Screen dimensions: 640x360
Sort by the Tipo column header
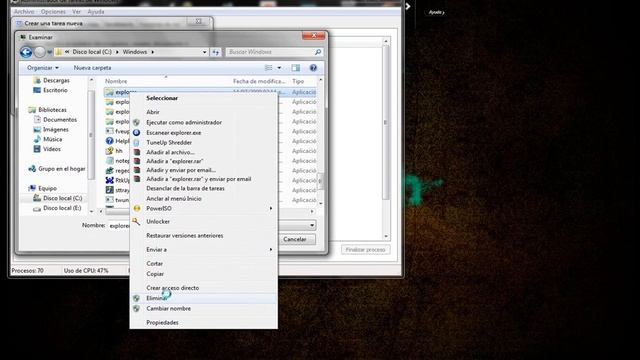[298, 81]
